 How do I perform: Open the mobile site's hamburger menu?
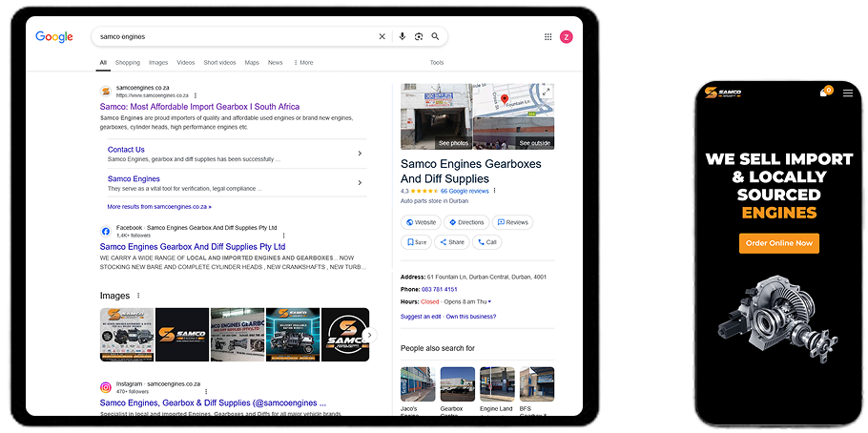(848, 93)
